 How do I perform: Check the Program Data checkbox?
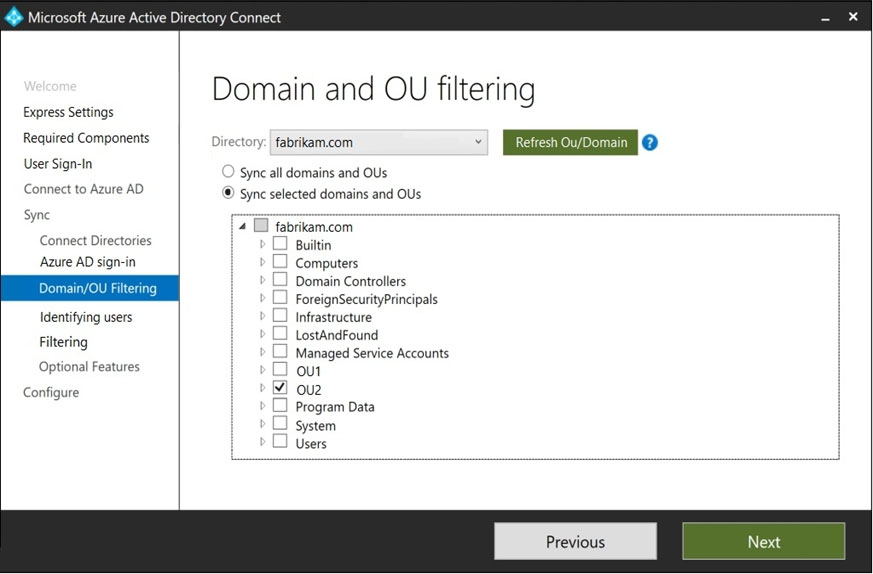[x=280, y=405]
